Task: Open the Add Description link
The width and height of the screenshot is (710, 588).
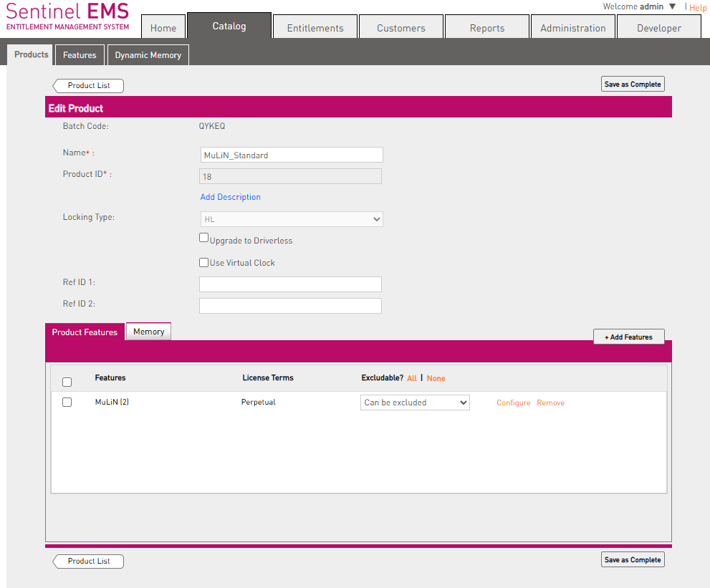Action: pos(231,197)
